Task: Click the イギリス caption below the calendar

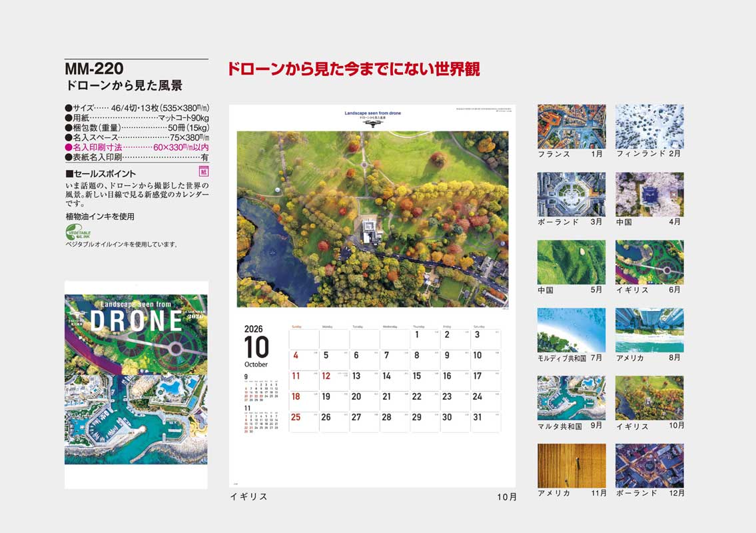Action: (249, 497)
